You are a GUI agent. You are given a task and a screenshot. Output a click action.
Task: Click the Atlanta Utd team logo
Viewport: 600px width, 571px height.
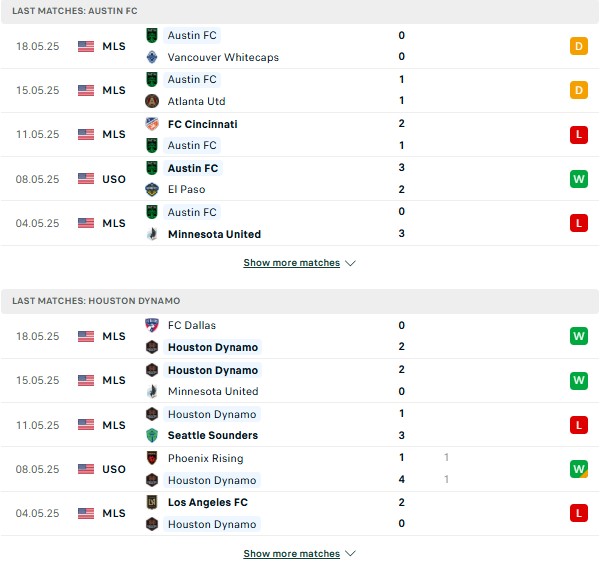152,101
